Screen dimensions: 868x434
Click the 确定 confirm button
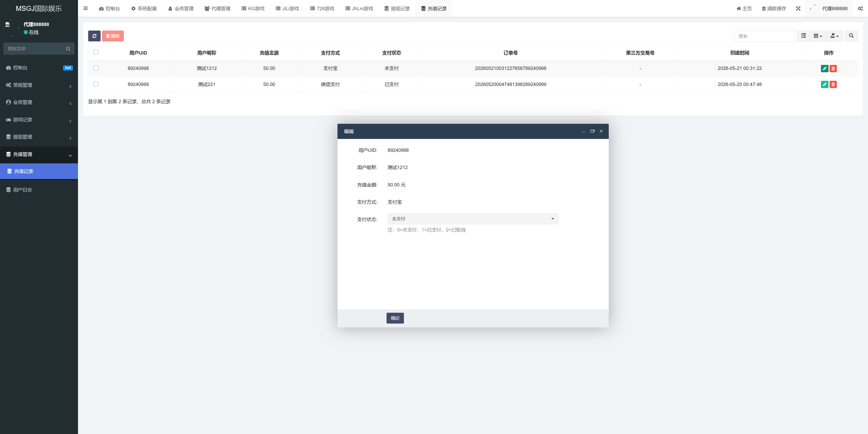pos(395,318)
